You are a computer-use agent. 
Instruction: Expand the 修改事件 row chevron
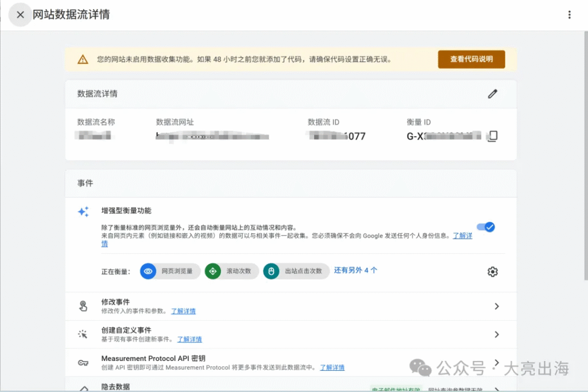[497, 306]
